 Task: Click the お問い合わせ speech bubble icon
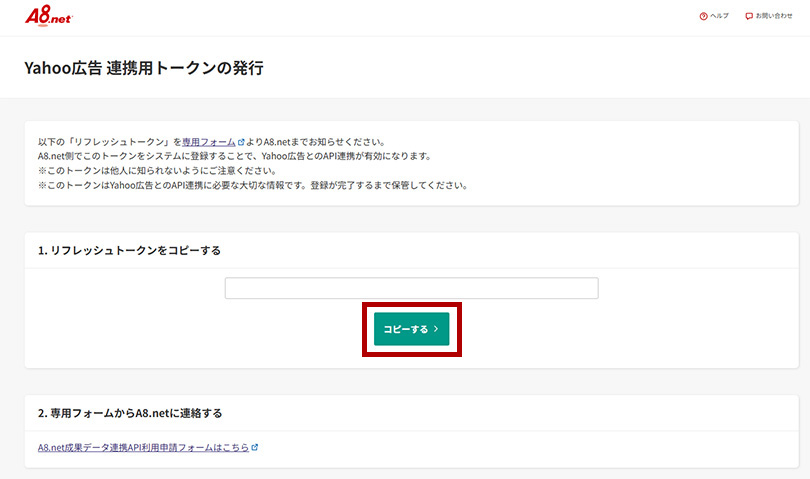coord(749,17)
